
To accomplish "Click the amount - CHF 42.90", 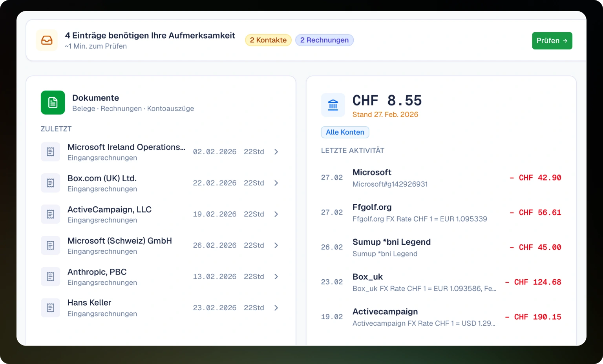I will [x=535, y=178].
